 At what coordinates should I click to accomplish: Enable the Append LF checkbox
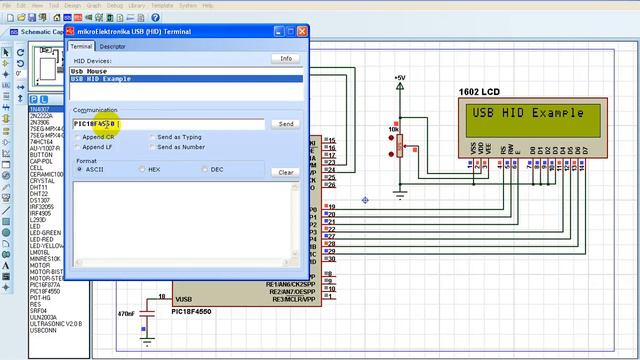pos(78,147)
